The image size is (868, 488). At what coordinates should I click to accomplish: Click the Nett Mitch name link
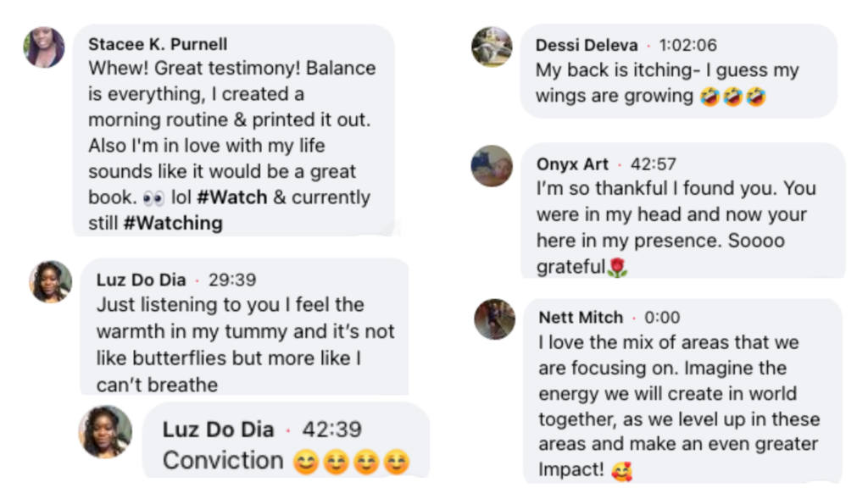(x=581, y=317)
